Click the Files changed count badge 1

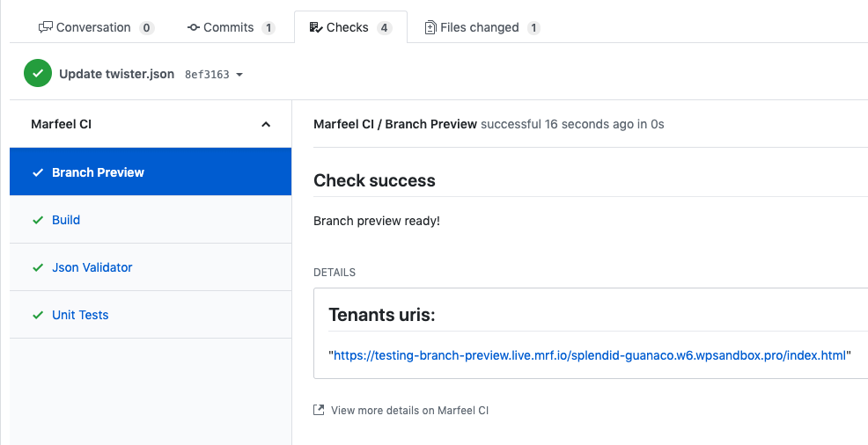[533, 27]
